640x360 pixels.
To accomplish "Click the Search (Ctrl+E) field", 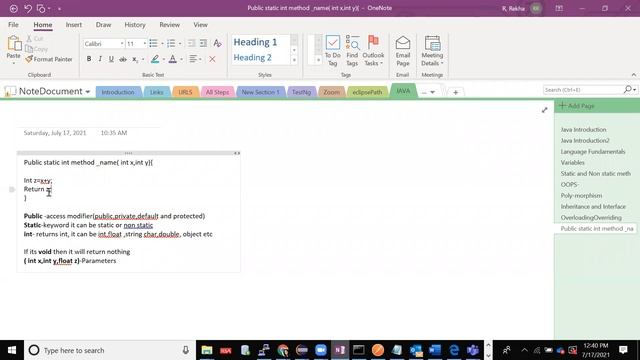I will click(x=583, y=89).
